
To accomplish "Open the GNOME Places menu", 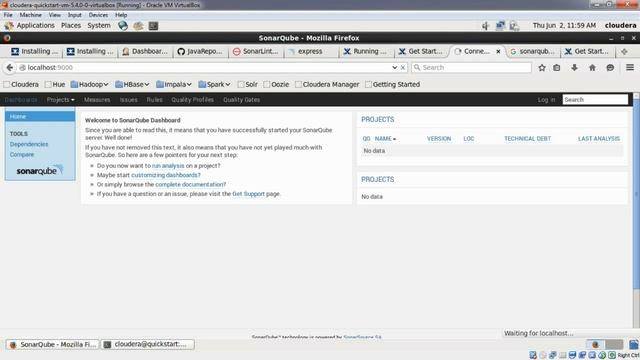I will click(x=71, y=26).
